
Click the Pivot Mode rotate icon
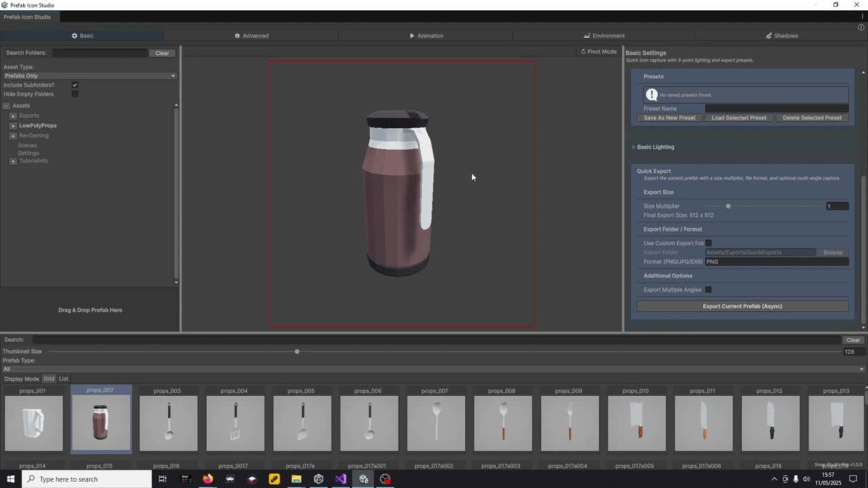coord(583,52)
